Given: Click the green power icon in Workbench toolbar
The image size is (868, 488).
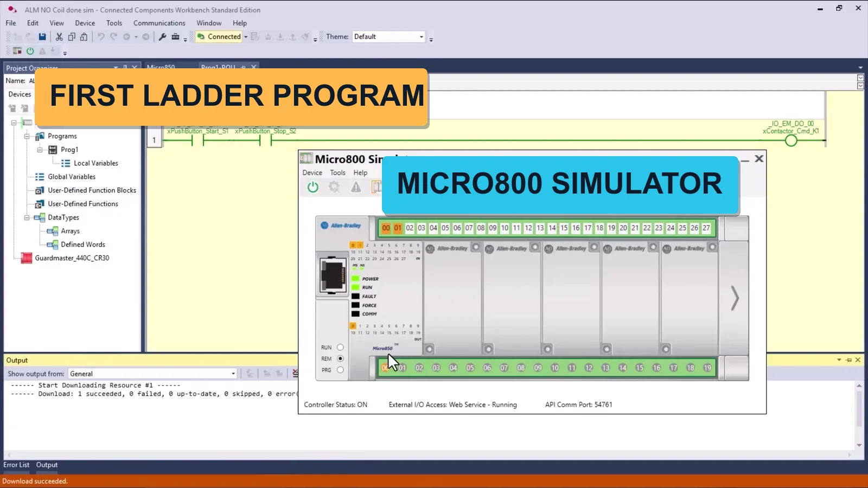Looking at the screenshot, I should coord(30,51).
